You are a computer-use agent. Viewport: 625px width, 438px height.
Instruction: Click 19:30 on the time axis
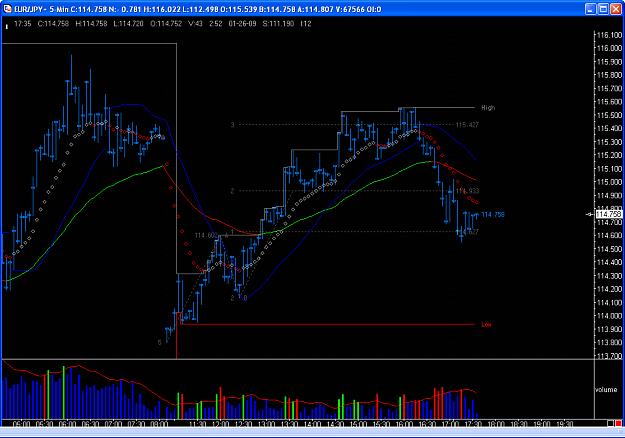coord(564,424)
